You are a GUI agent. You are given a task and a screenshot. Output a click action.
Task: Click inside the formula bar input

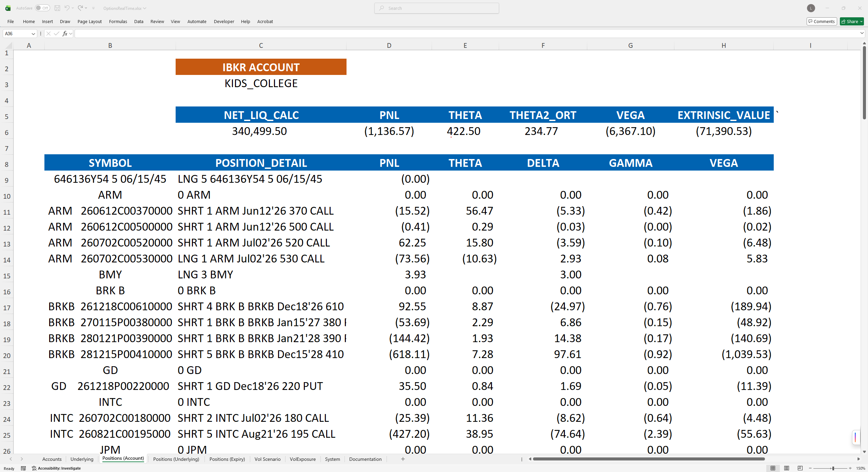(x=467, y=34)
